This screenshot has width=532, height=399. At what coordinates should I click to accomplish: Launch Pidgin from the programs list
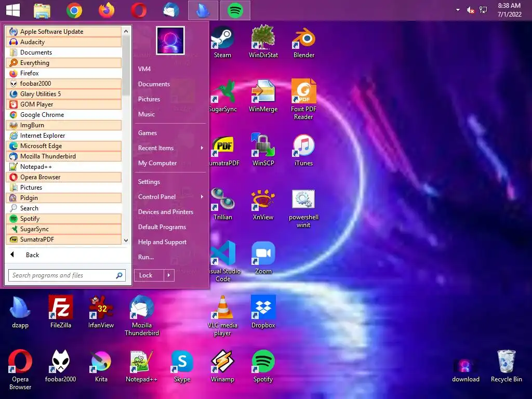pos(64,198)
